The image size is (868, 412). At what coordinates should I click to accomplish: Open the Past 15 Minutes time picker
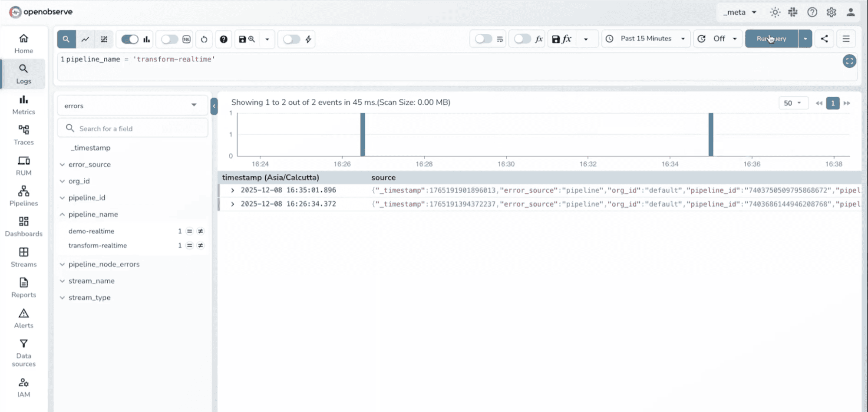[645, 39]
